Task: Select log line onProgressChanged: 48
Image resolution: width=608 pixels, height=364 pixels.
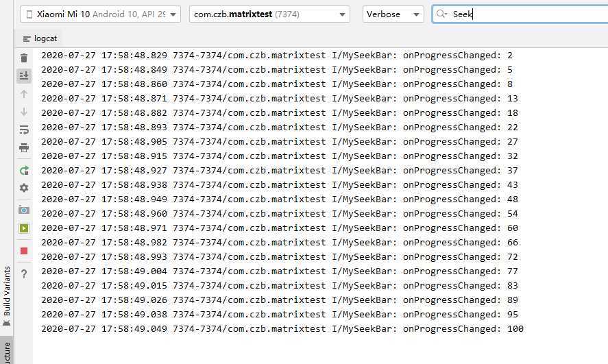Action: click(280, 199)
